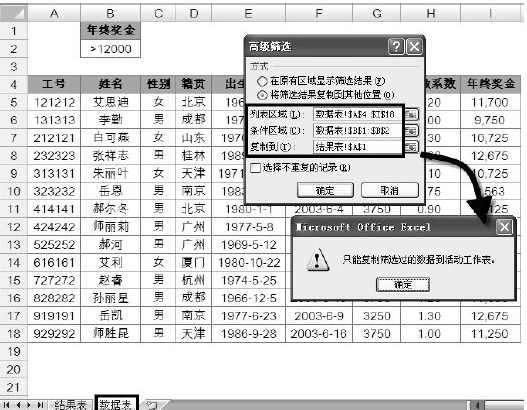Click 取消 in the 高级筛选 dialog
Image resolution: width=527 pixels, height=410 pixels.
[390, 191]
